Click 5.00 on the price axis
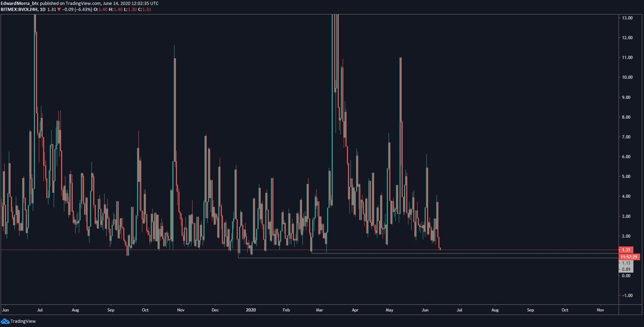644x327 pixels. point(626,176)
